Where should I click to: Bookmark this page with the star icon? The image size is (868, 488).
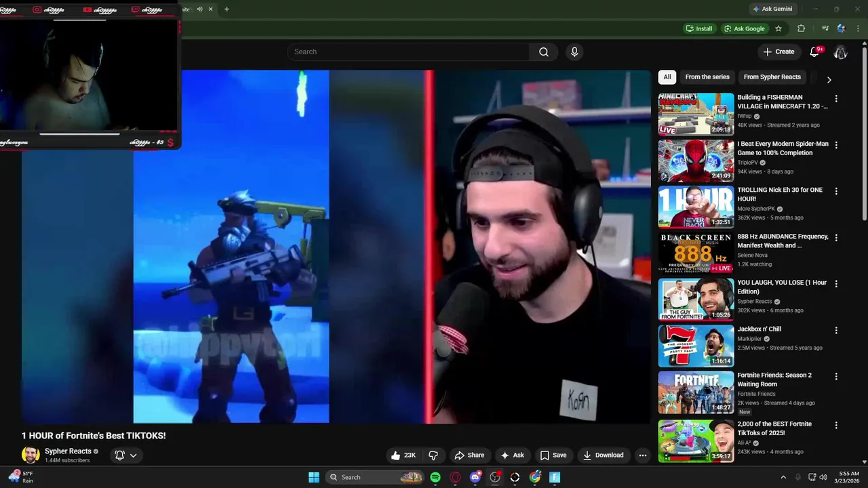[778, 28]
